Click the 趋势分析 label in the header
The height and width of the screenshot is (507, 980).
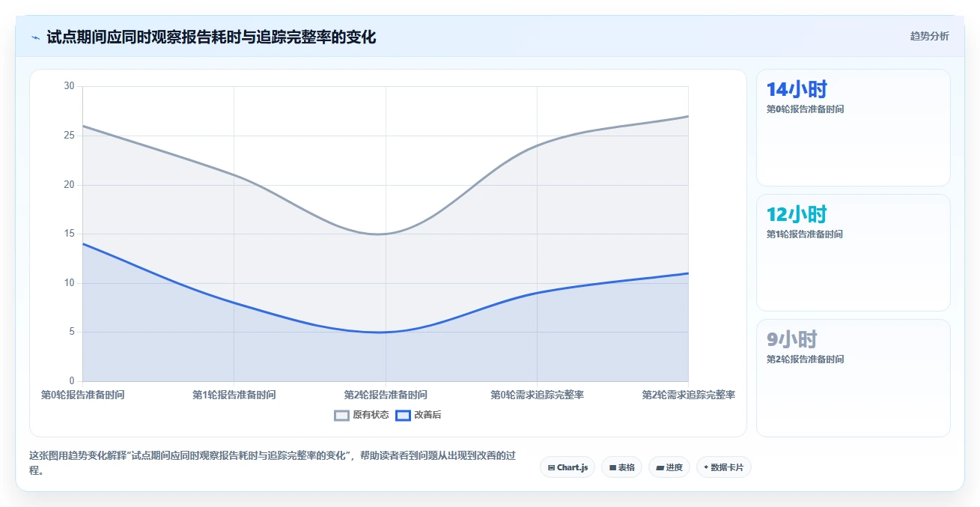coord(929,36)
